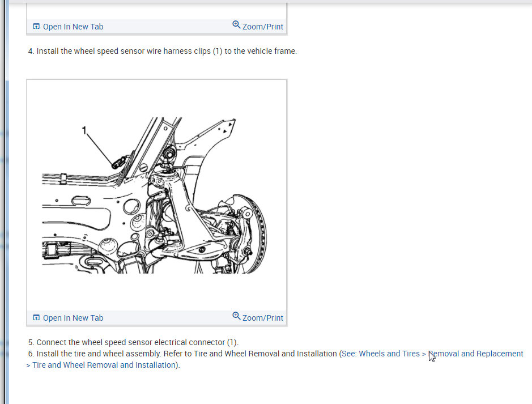Open the 'Removal and Replacement' link text
Viewport: 532px width, 404px height.
pos(476,354)
